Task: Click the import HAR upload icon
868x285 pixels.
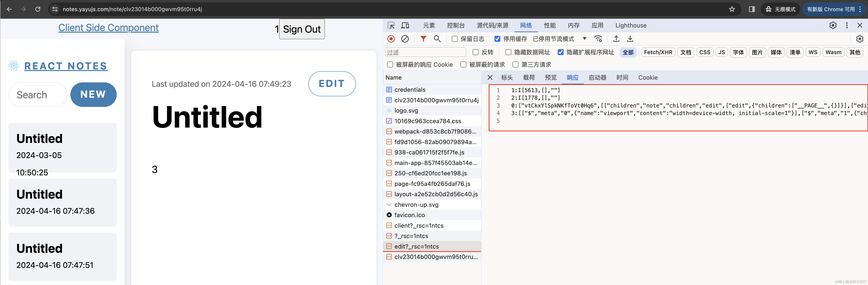Action: (616, 39)
